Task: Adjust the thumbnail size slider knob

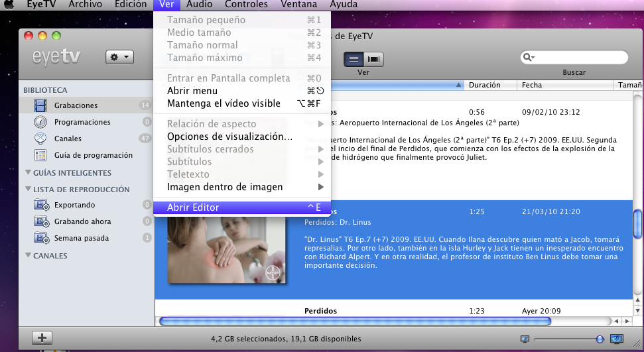Action: pyautogui.click(x=600, y=339)
